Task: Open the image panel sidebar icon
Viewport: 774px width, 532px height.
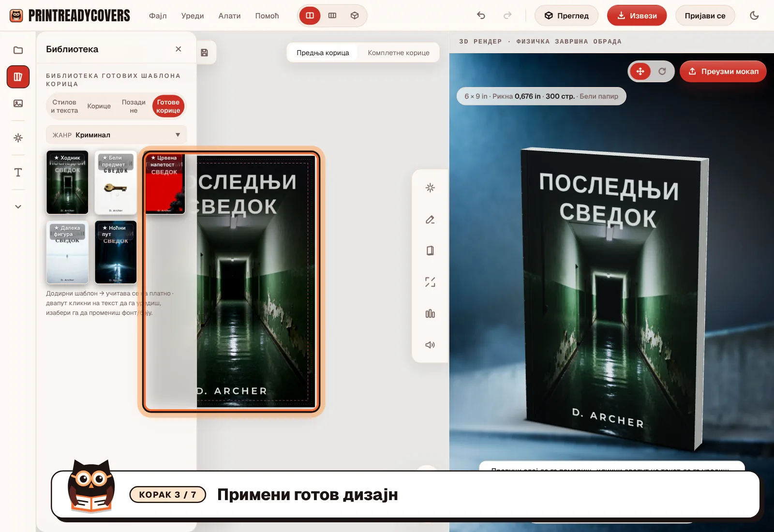Action: click(x=18, y=103)
